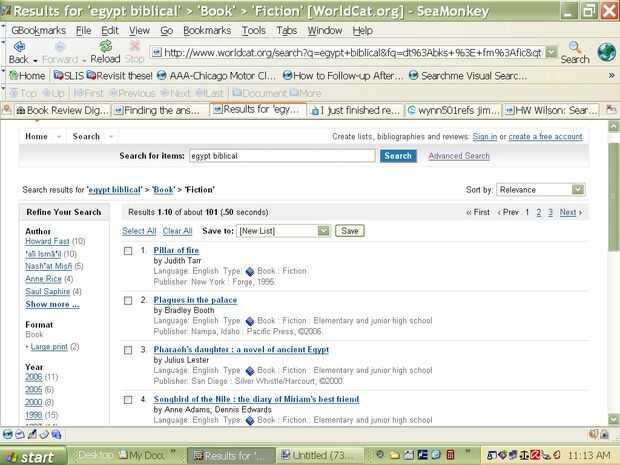Open a new tab with the tab bar's left icon

pyautogui.click(x=7, y=110)
